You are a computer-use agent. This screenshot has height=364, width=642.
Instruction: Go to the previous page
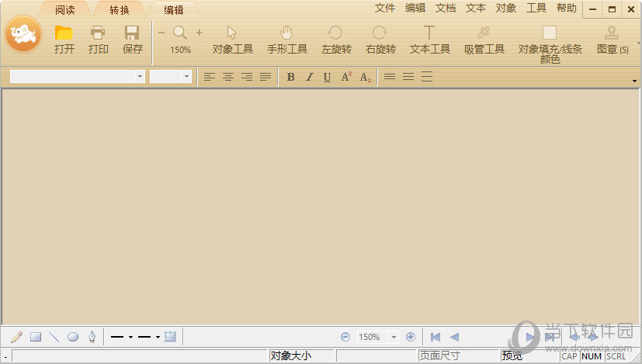[454, 337]
